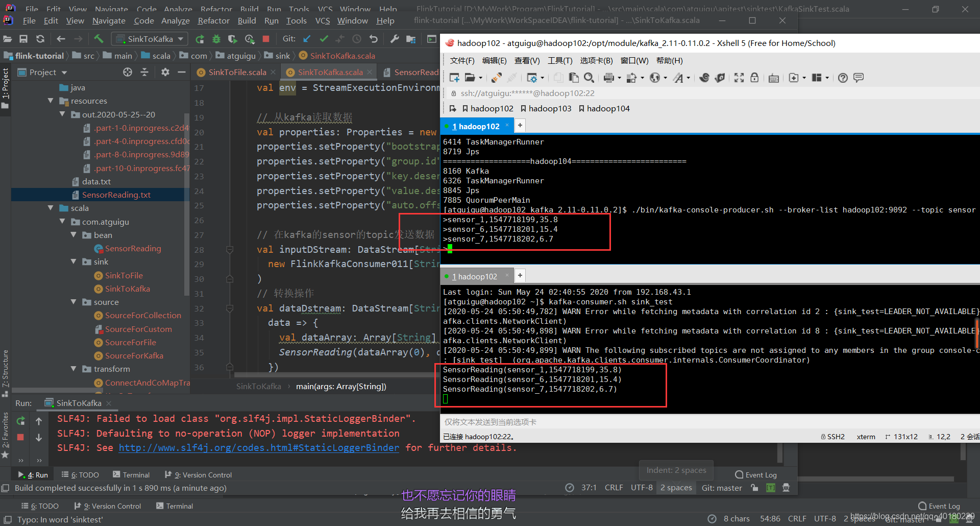Open IDE settings with the wrench icon
This screenshot has height=526, width=980.
394,39
